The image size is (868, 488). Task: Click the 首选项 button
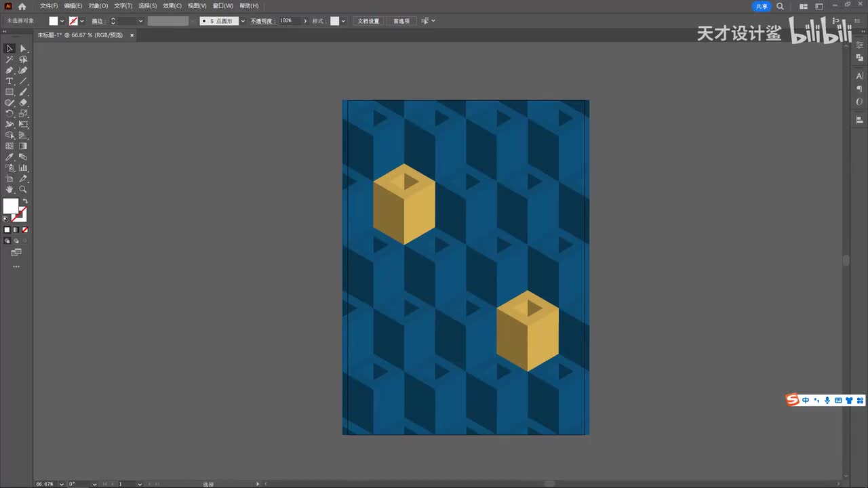[401, 21]
